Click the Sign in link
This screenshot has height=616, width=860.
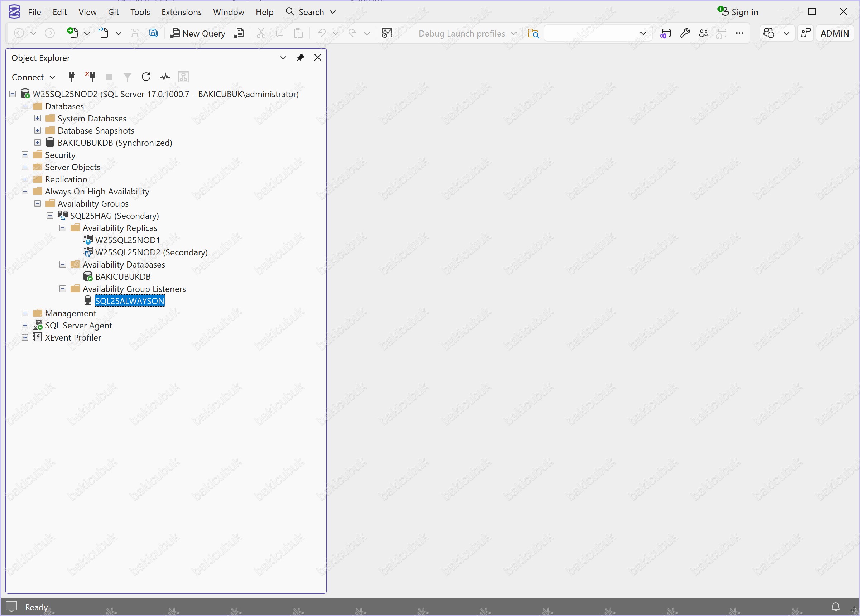744,12
